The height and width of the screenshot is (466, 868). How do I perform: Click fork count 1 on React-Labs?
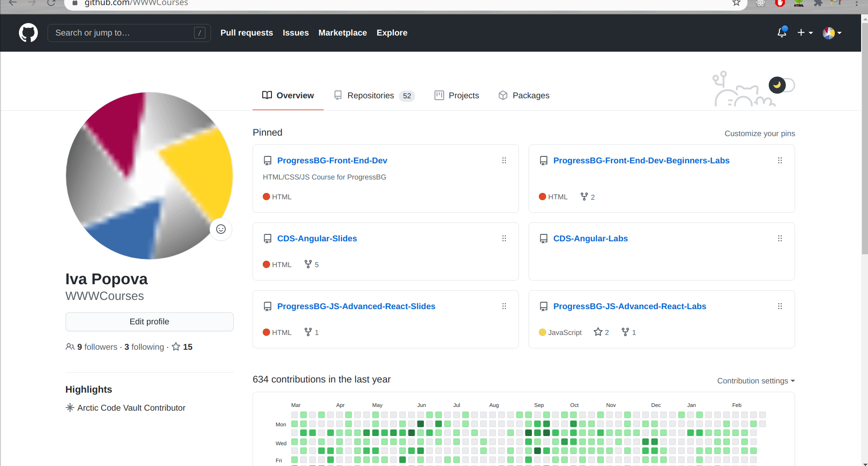pos(629,332)
